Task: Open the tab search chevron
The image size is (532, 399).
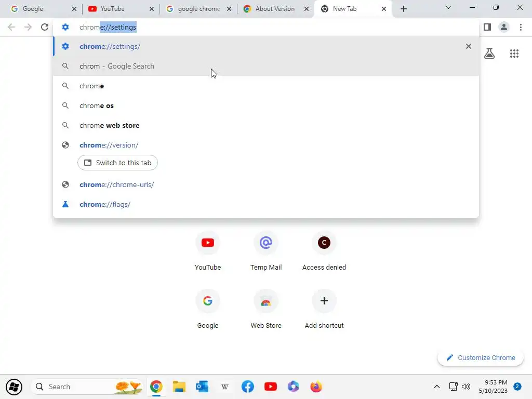Action: (x=448, y=7)
